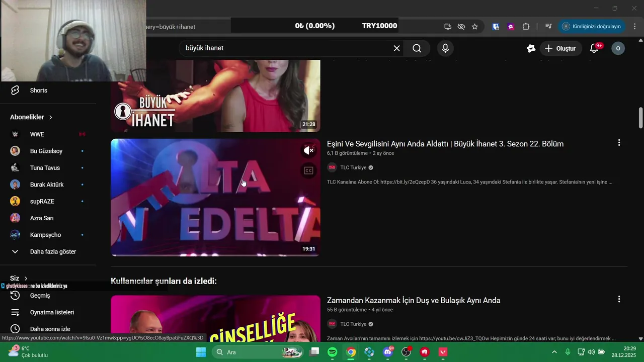Open OBS Studio from the taskbar
Image resolution: width=644 pixels, height=362 pixels.
[407, 352]
